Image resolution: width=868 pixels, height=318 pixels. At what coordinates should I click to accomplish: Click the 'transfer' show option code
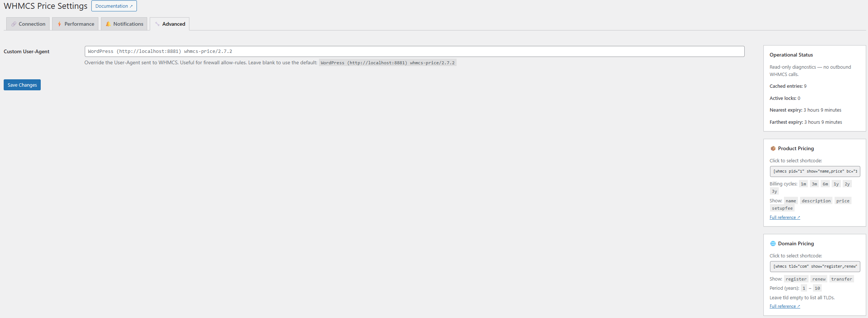pos(842,279)
